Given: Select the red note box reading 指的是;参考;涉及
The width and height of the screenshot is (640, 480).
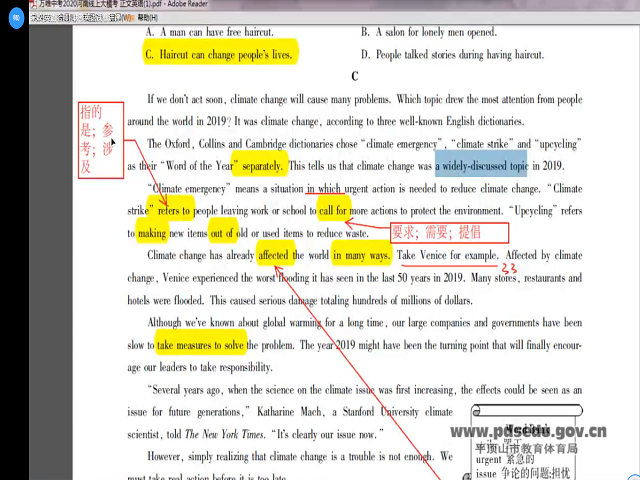Looking at the screenshot, I should 100,140.
